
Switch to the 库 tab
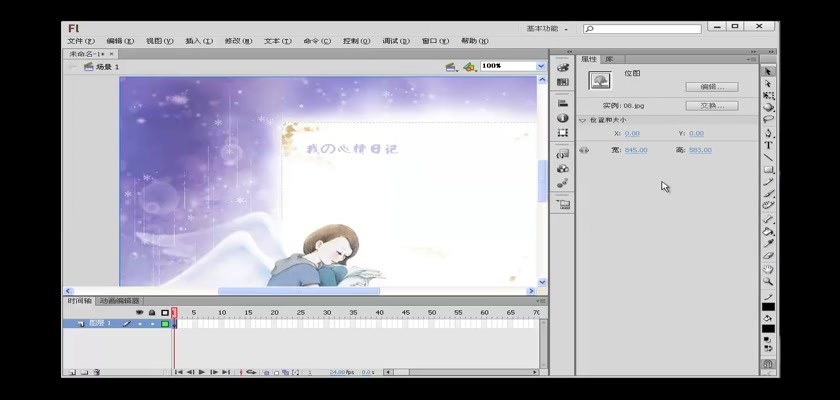(609, 59)
